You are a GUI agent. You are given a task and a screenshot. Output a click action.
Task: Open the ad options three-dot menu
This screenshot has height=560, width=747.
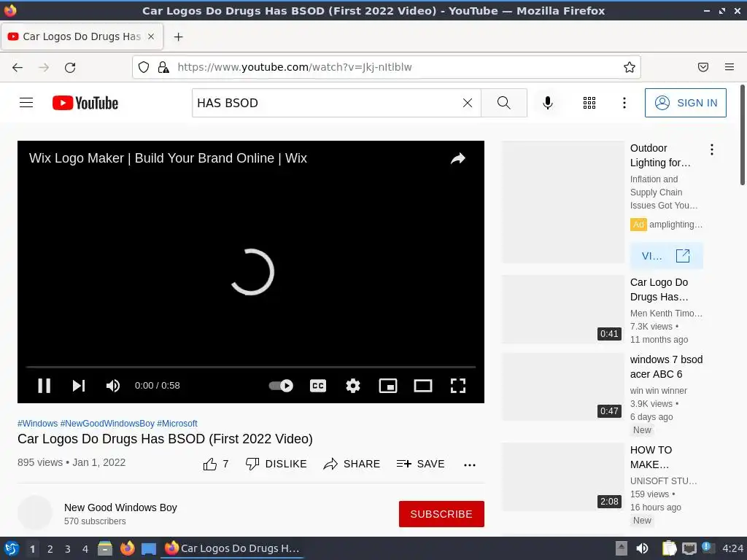tap(712, 150)
